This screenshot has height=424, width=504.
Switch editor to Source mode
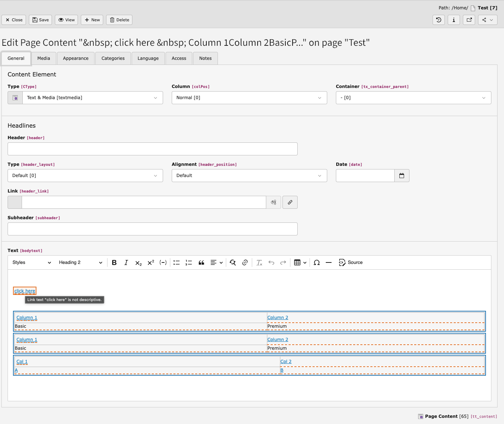click(351, 262)
